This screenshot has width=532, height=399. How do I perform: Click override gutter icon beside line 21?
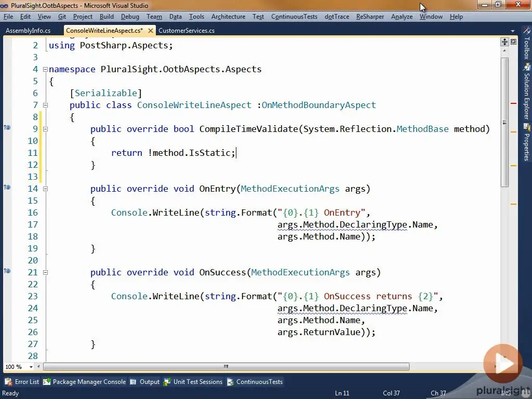click(7, 271)
